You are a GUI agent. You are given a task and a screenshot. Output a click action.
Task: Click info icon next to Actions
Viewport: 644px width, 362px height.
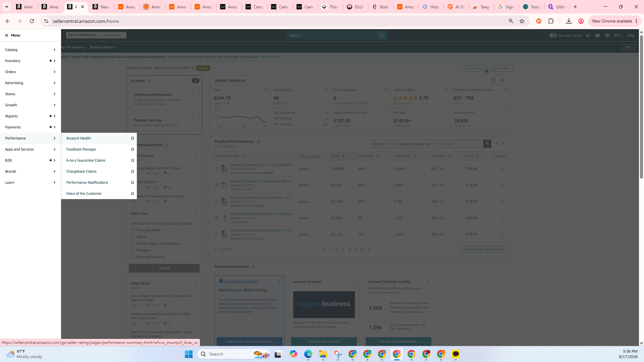149,81
